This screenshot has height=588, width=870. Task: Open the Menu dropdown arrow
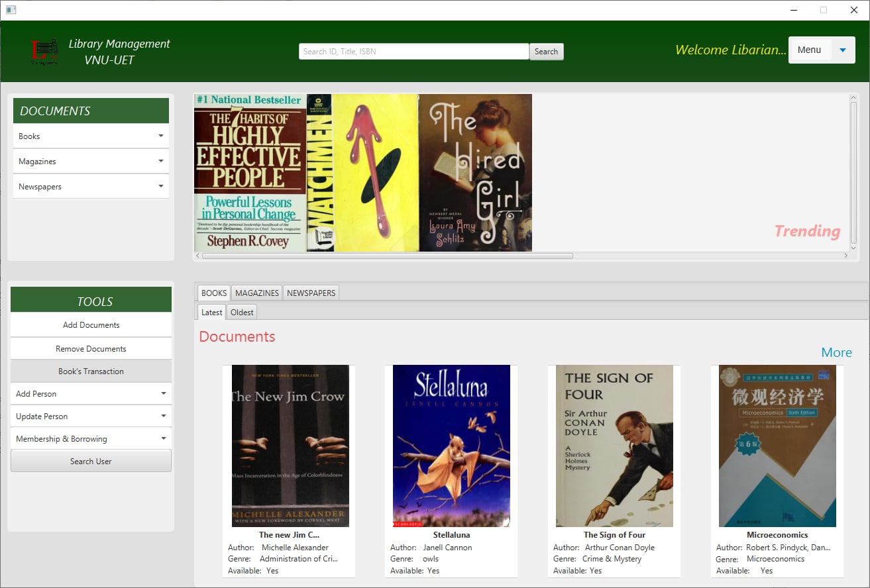tap(842, 50)
